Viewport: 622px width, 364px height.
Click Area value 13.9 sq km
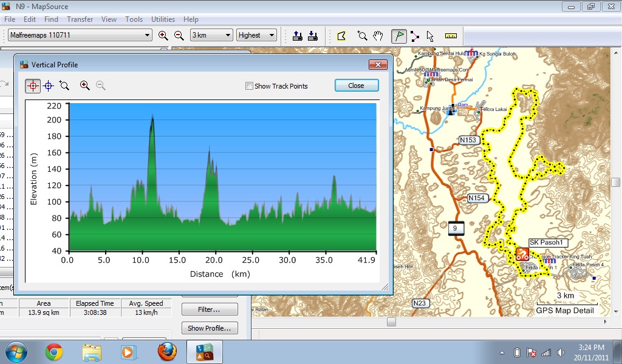tap(44, 312)
